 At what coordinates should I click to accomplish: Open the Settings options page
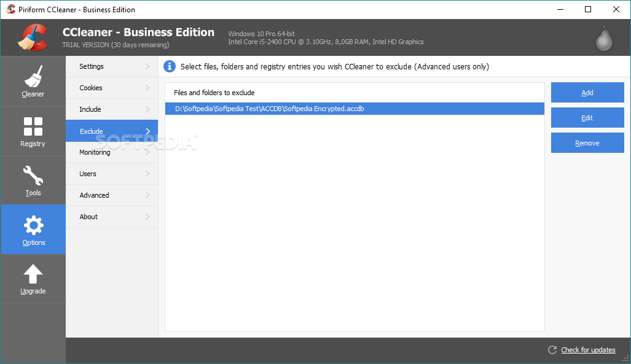112,66
